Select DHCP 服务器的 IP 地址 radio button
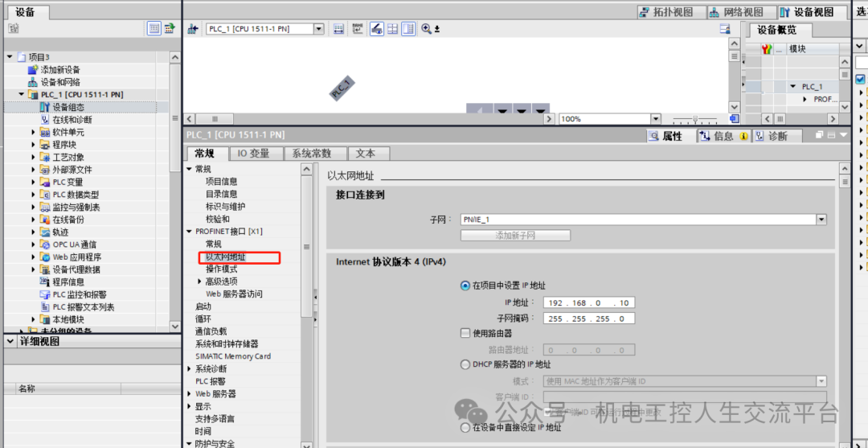This screenshot has height=448, width=868. click(x=465, y=364)
